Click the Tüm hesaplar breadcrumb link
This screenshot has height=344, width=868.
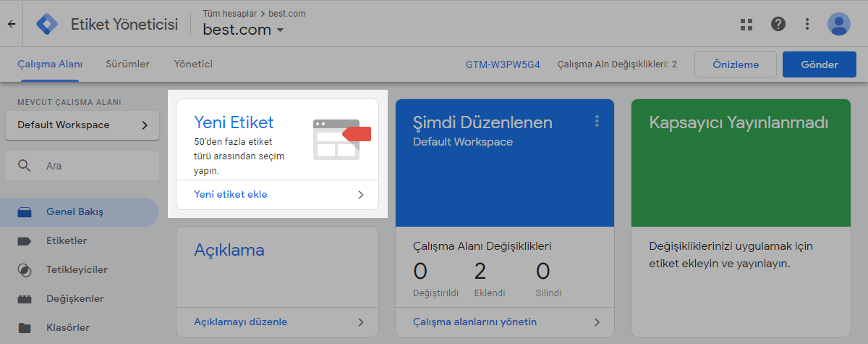coord(228,14)
